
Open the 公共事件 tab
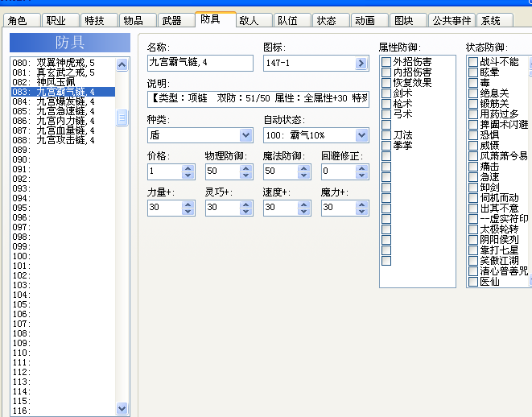[452, 20]
